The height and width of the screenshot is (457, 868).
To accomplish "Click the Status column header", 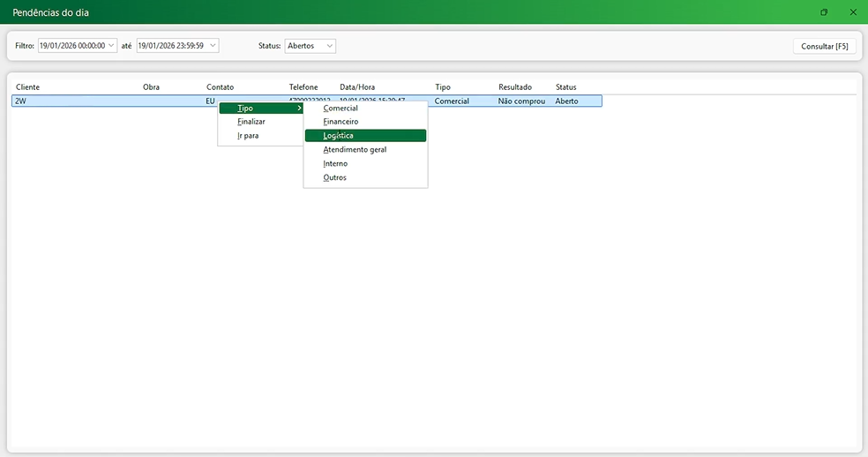I will coord(565,87).
